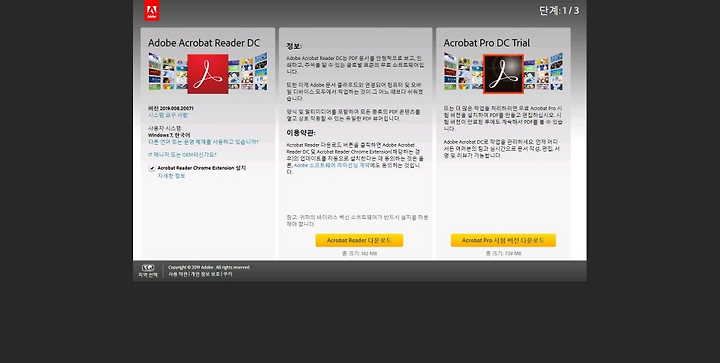
Task: Open the 지역 선택 region selector globe icon
Action: click(148, 268)
